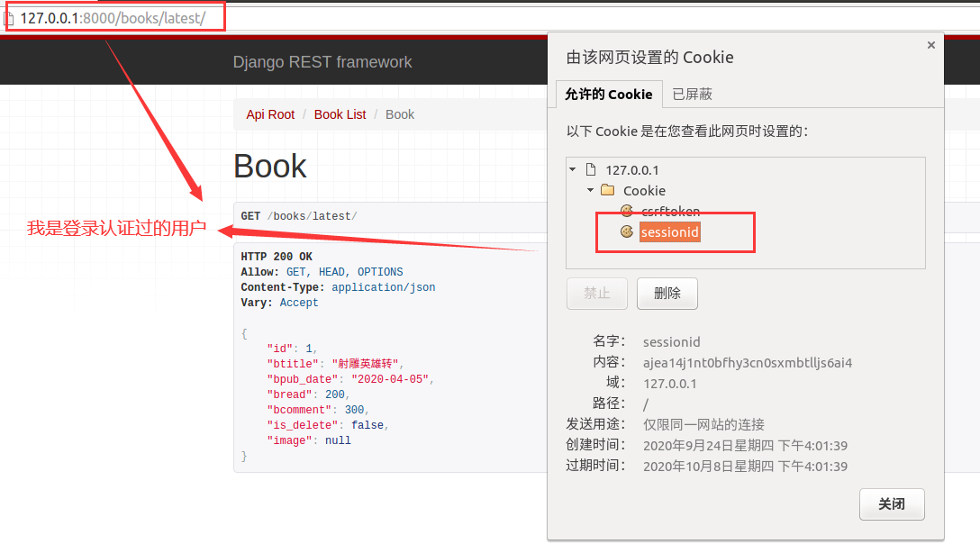The width and height of the screenshot is (980, 544).
Task: Click the "bpub_date" value 2020-04-05
Action: (391, 379)
